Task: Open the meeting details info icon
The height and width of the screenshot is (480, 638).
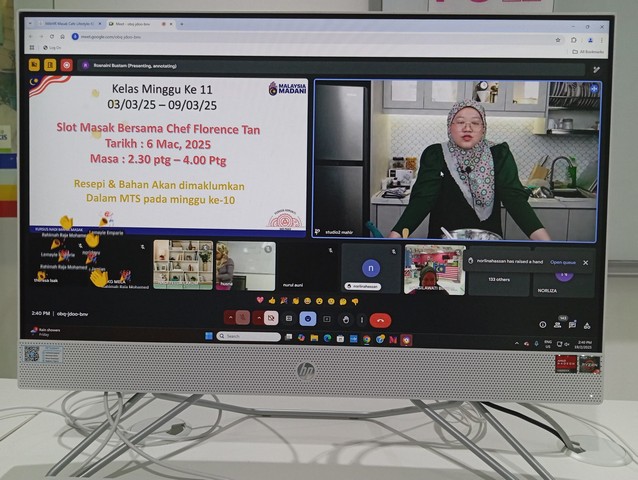Action: (543, 324)
